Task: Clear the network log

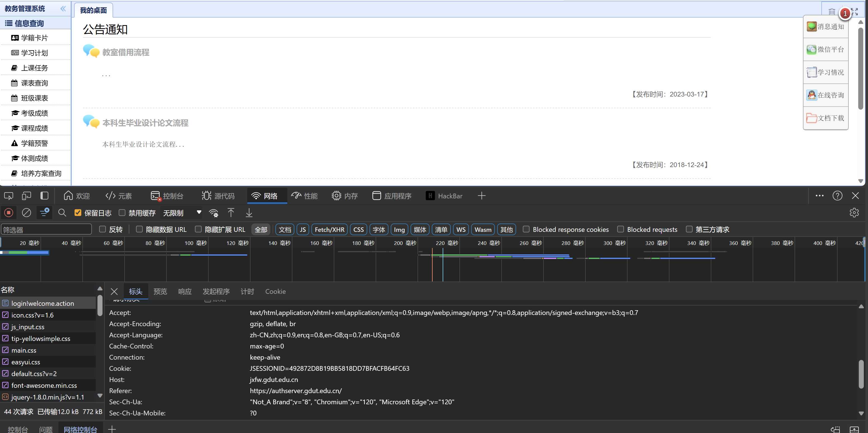Action: coord(27,213)
